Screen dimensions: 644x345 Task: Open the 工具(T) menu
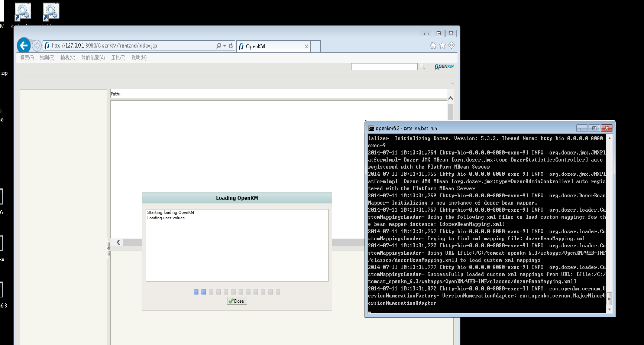[118, 58]
